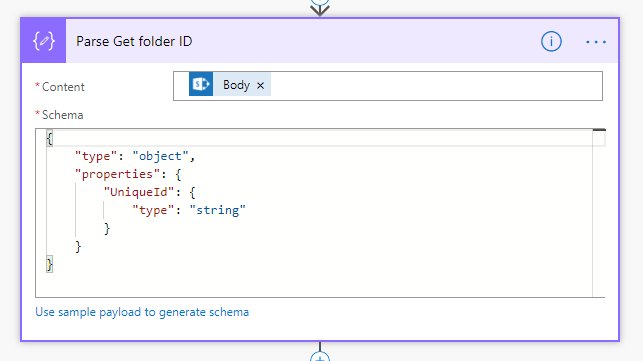The width and height of the screenshot is (643, 361).
Task: Click the Schema field label
Action: coord(62,115)
